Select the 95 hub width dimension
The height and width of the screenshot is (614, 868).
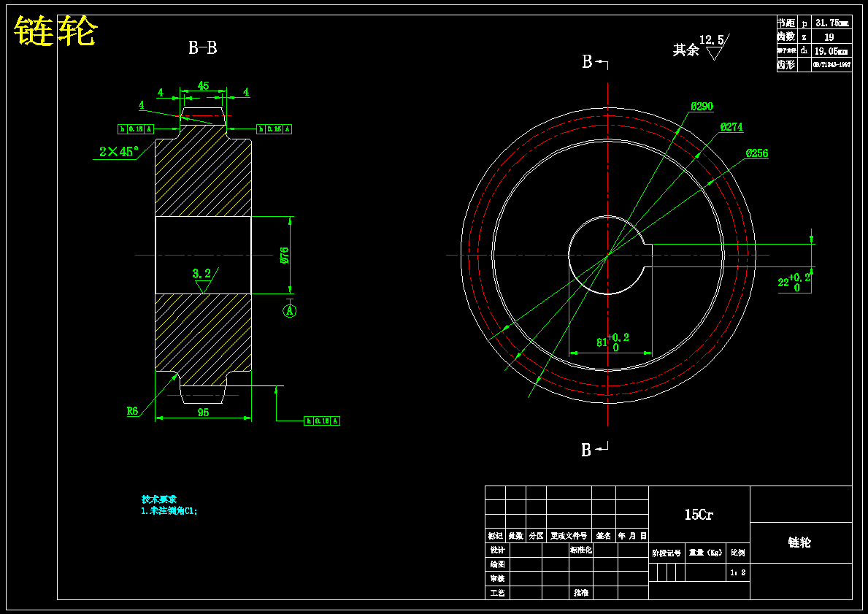pos(203,412)
